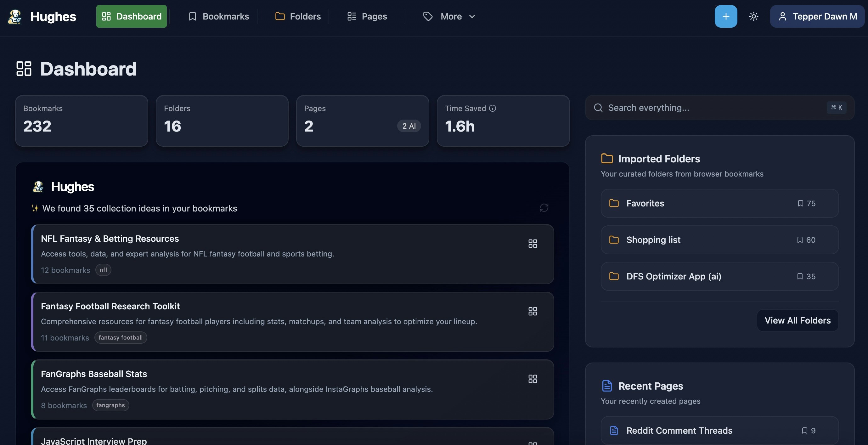This screenshot has width=868, height=445.
Task: Click grid icon on FanGraphs Baseball Stats card
Action: point(533,379)
